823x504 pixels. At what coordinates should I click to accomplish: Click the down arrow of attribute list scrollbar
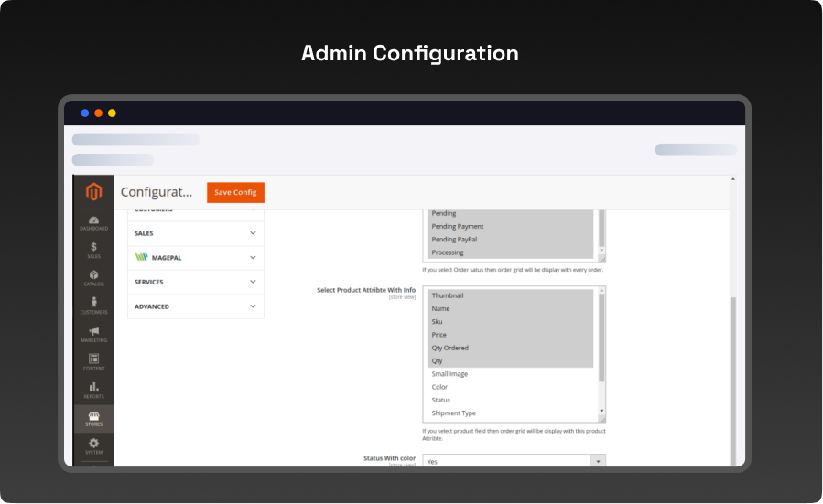click(x=601, y=412)
